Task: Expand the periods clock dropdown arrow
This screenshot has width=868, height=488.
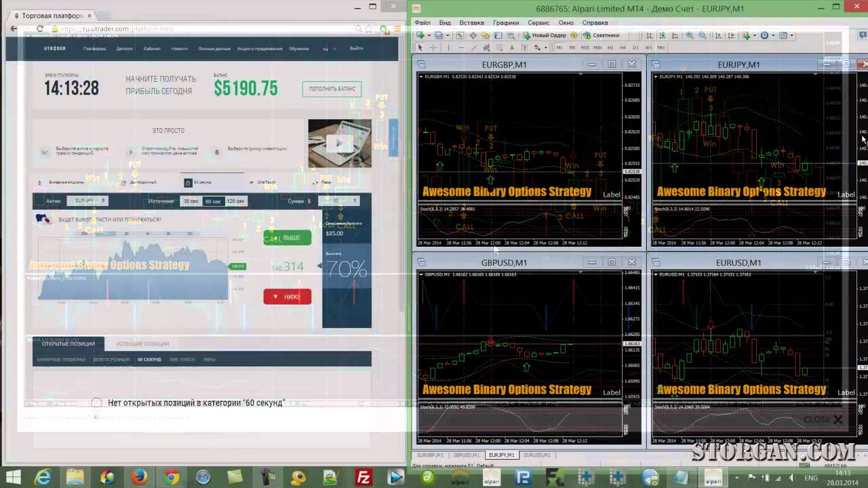Action: (x=773, y=35)
